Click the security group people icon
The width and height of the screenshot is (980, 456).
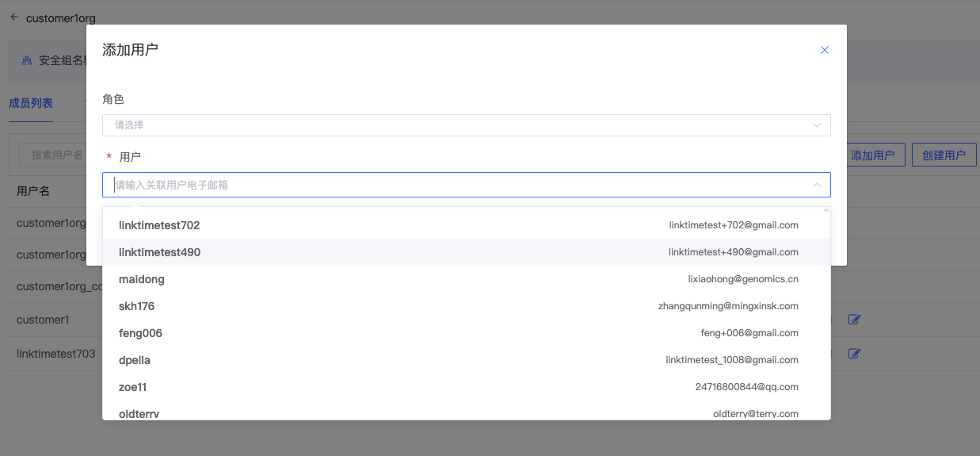point(27,60)
